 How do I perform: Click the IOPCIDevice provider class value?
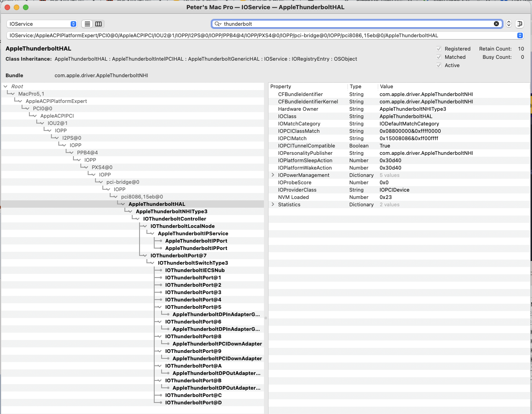click(x=394, y=190)
